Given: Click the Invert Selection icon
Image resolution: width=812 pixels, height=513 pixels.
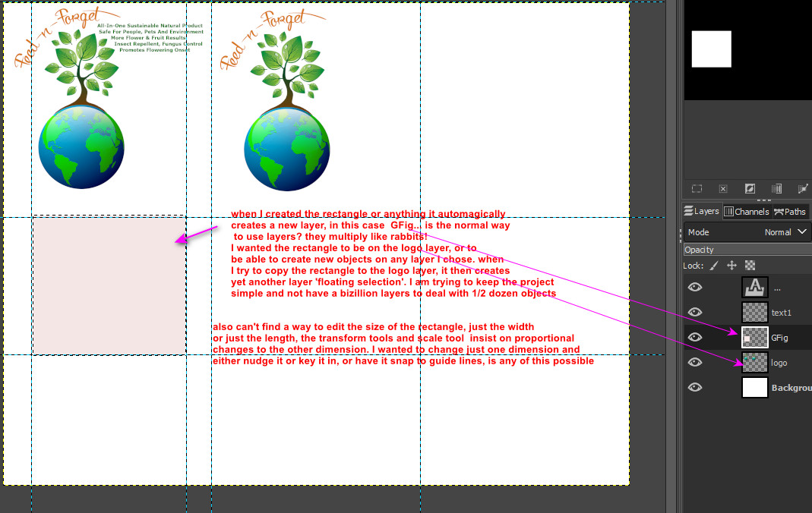Looking at the screenshot, I should tap(750, 189).
